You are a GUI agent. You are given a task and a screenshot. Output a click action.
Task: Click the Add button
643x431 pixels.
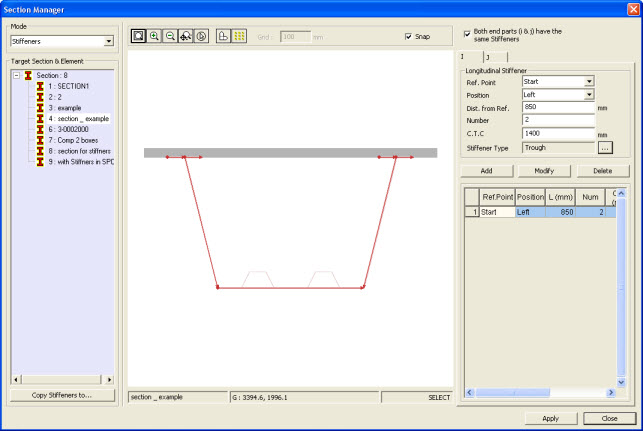click(486, 171)
